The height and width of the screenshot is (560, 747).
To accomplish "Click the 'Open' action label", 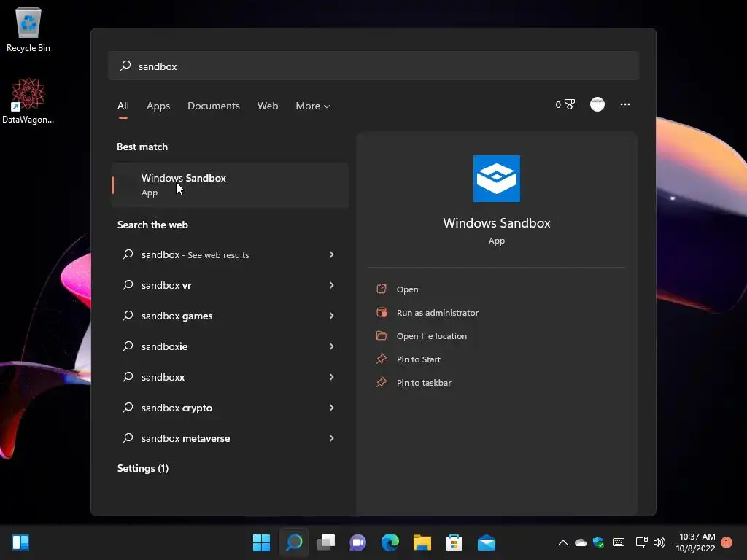I will pyautogui.click(x=407, y=289).
